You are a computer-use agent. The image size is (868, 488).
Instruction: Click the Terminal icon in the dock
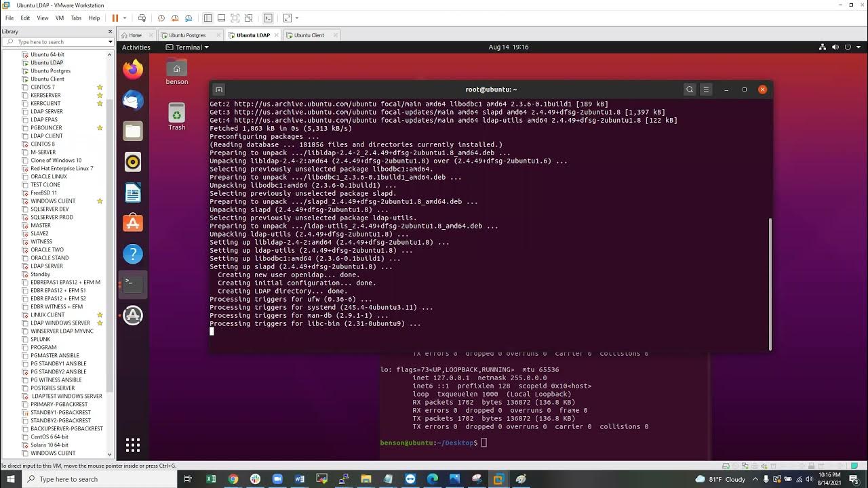[133, 285]
